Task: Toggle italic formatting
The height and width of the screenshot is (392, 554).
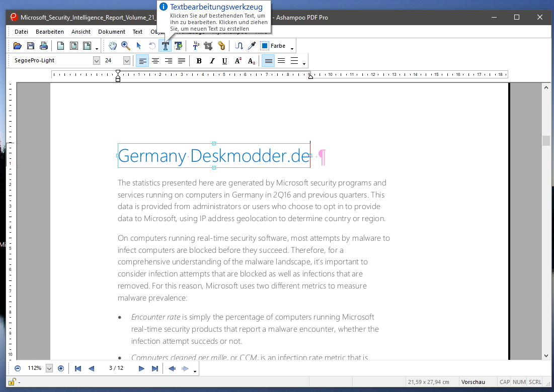Action: click(212, 61)
